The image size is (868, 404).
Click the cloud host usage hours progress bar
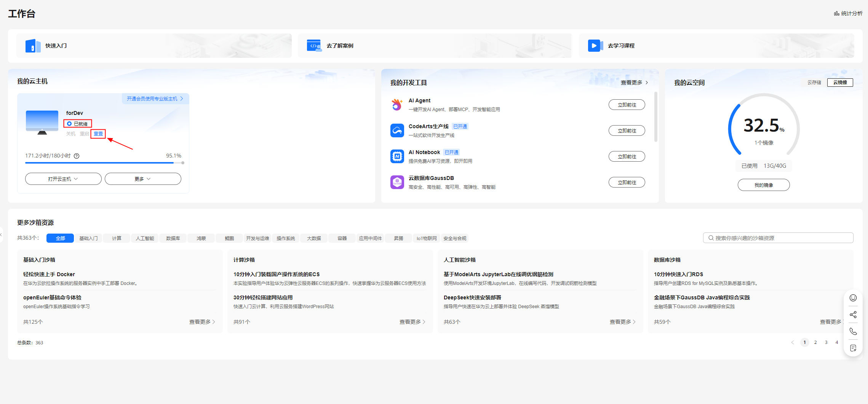[105, 163]
